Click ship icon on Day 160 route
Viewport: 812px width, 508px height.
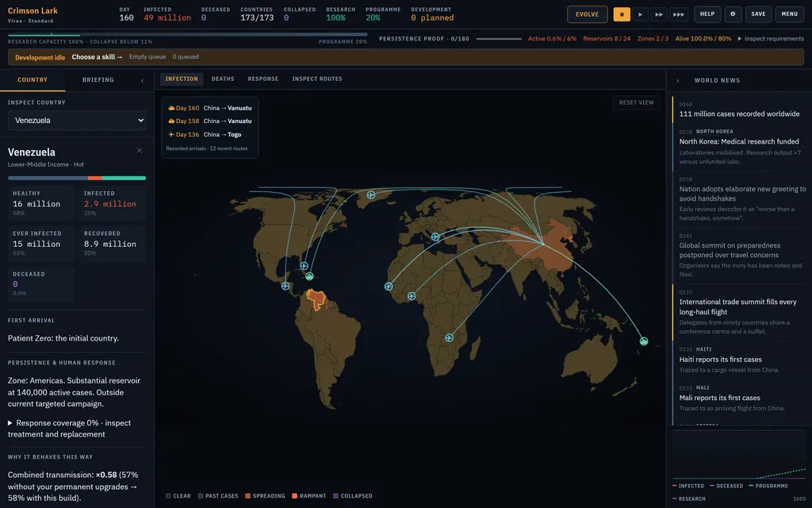tap(171, 108)
